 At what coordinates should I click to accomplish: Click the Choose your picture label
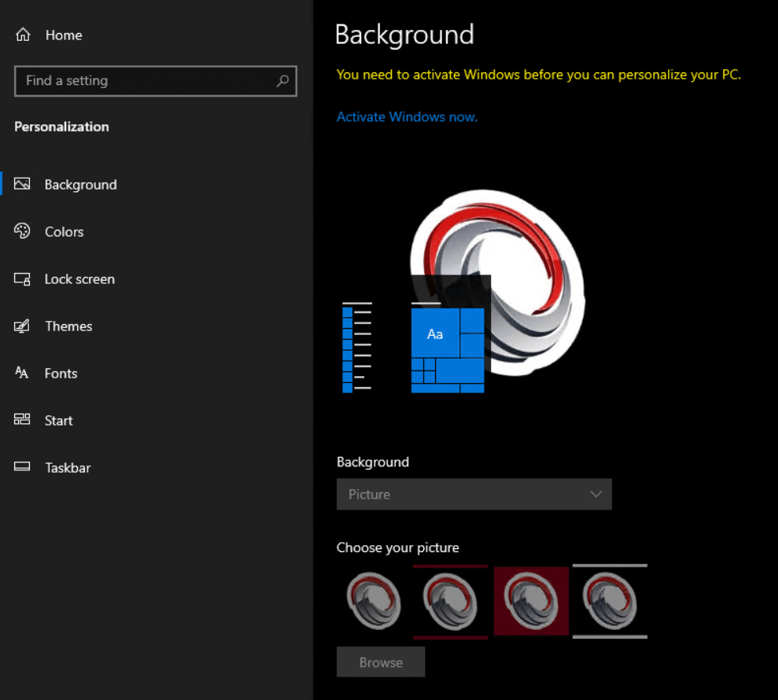[x=398, y=547]
